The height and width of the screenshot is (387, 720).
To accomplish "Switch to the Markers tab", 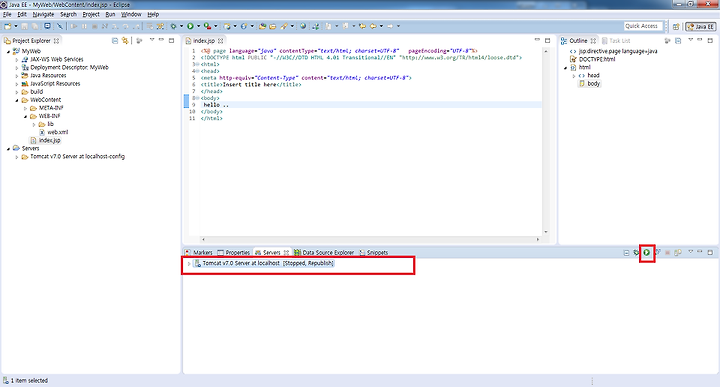I will 198,252.
